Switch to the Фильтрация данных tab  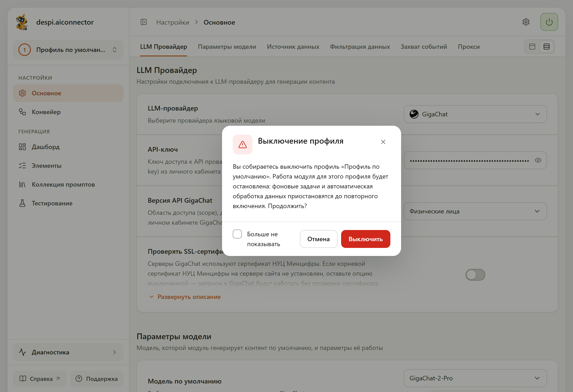(360, 47)
